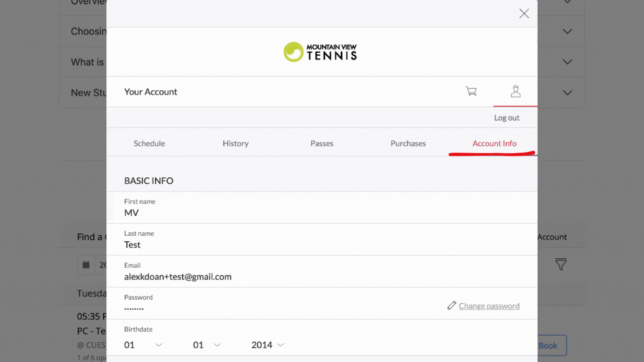The image size is (644, 362).
Task: Edit the Email address field
Action: pyautogui.click(x=178, y=277)
